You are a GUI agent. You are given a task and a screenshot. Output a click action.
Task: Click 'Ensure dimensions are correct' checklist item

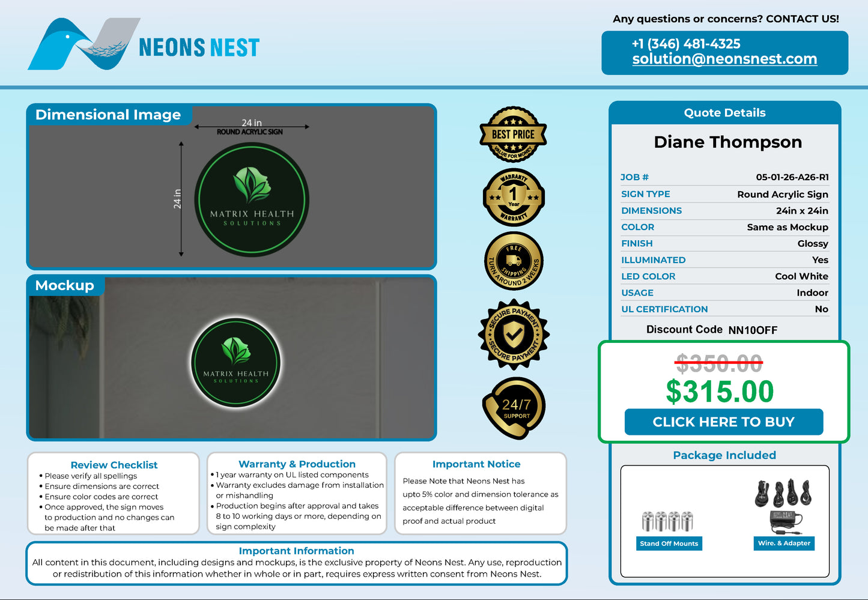pyautogui.click(x=102, y=486)
